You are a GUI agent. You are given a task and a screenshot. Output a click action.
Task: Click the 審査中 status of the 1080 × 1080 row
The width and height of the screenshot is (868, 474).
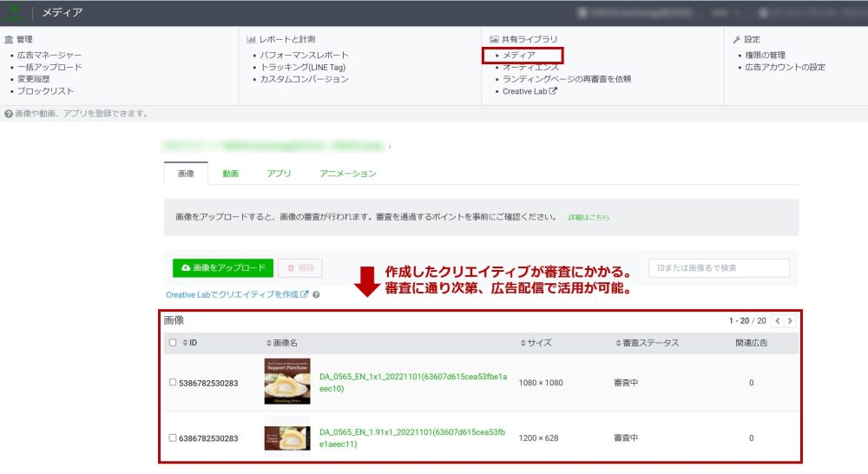pyautogui.click(x=626, y=383)
